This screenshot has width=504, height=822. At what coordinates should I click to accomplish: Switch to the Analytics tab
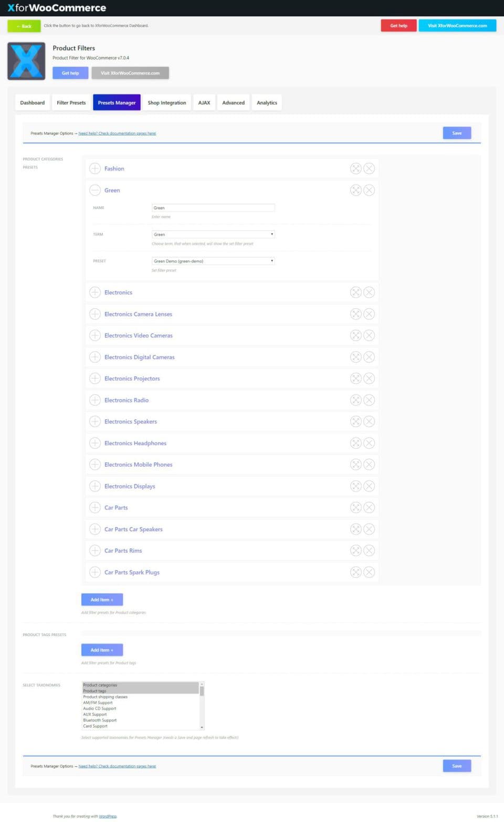(267, 103)
